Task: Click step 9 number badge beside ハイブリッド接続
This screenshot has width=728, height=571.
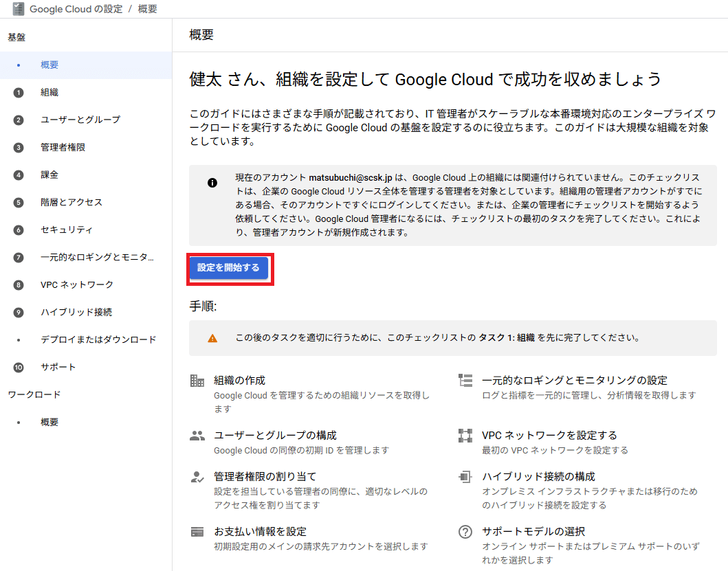Action: coord(19,313)
